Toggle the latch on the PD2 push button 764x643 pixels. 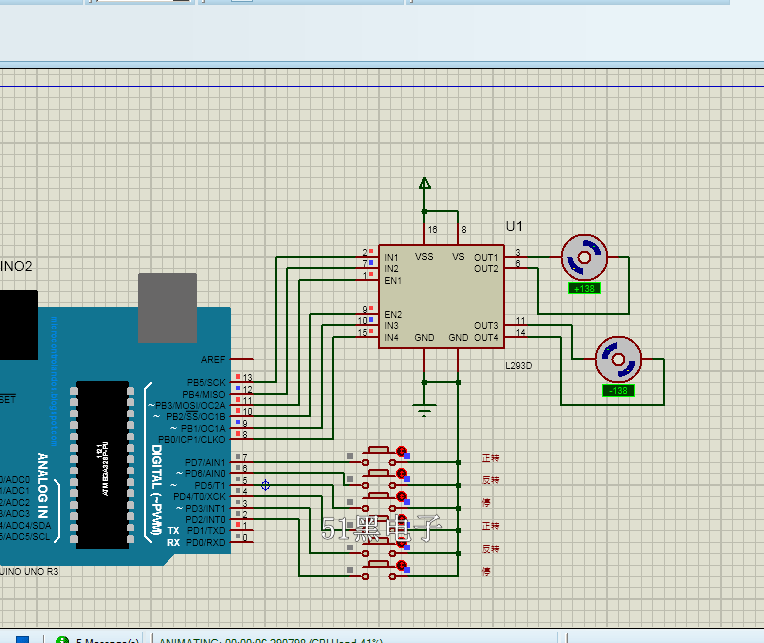(x=401, y=566)
